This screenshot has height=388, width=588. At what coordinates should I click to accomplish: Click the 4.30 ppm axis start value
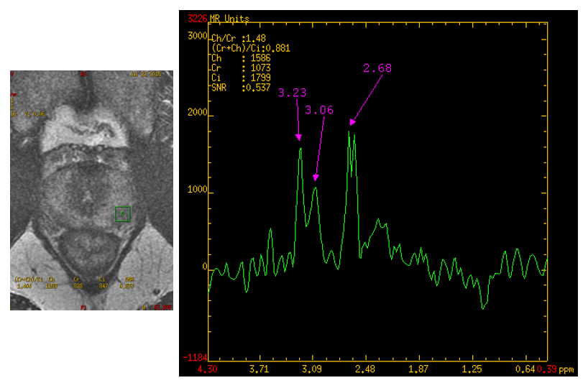(x=208, y=369)
